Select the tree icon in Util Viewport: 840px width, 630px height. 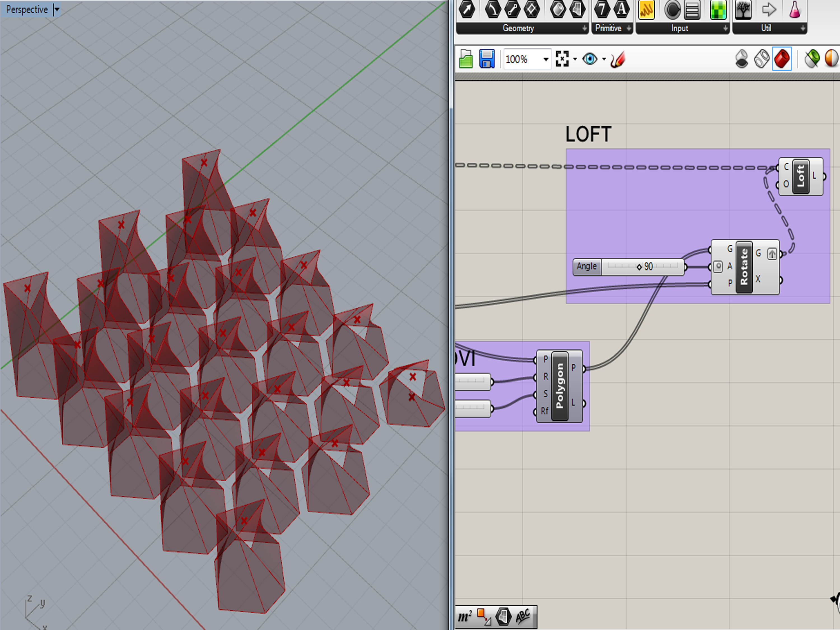coord(743,10)
